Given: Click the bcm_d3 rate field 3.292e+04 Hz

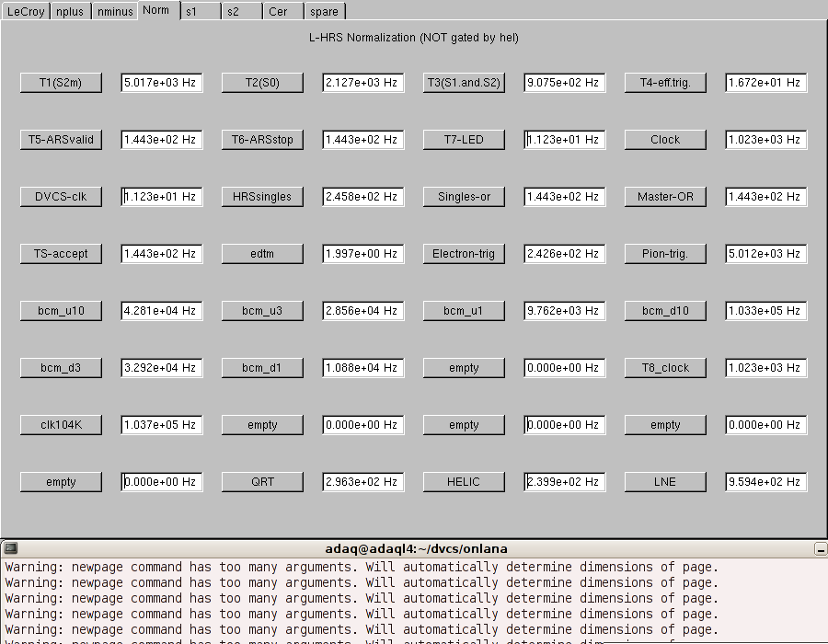Looking at the screenshot, I should 162,368.
